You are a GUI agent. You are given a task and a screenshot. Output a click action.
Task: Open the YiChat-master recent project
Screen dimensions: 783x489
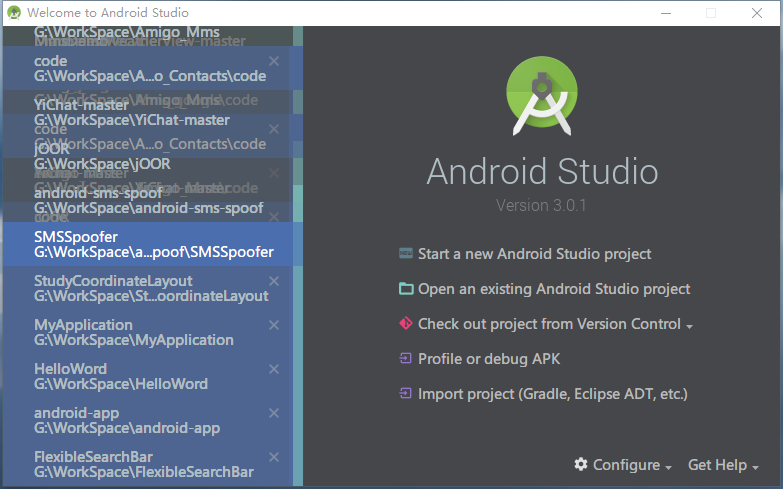(x=148, y=112)
